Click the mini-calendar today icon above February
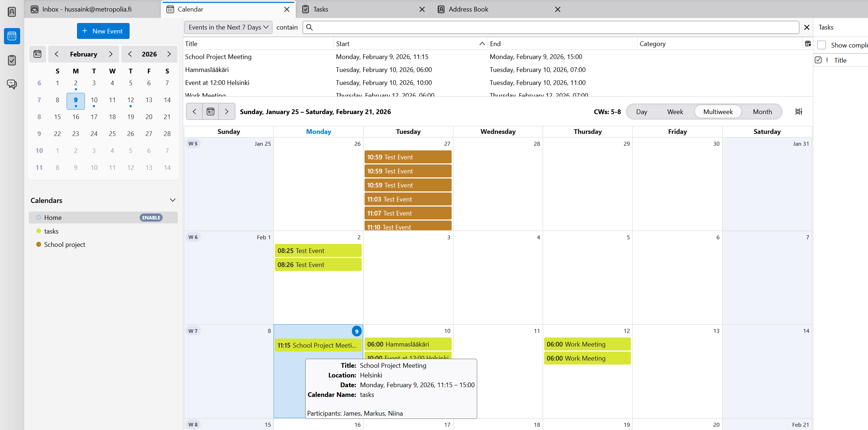 (37, 54)
